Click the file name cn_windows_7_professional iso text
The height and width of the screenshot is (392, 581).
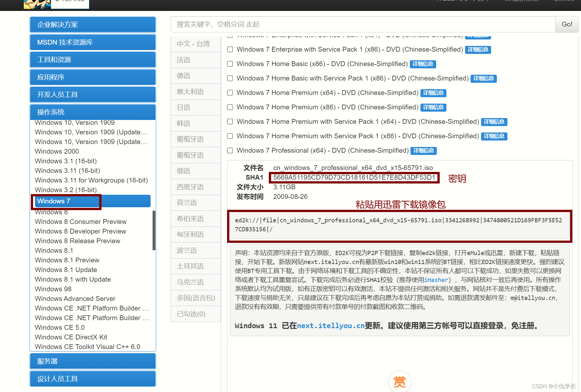353,168
